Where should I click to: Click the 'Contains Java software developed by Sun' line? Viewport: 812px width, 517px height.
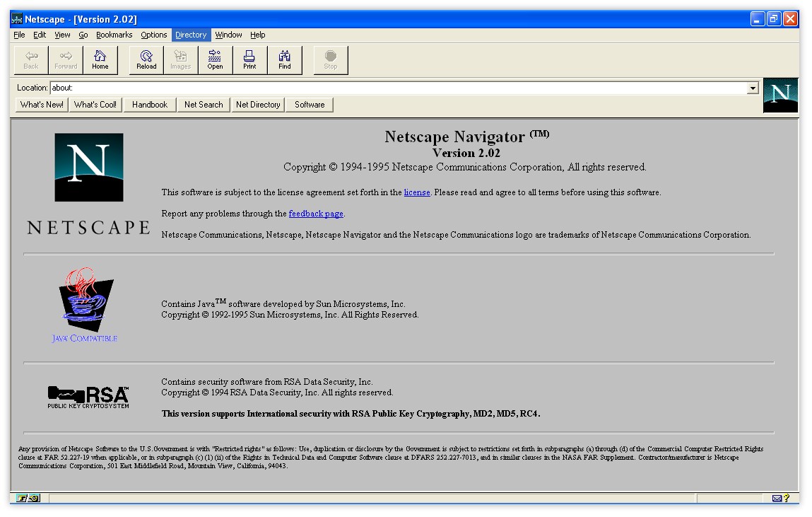pyautogui.click(x=283, y=303)
